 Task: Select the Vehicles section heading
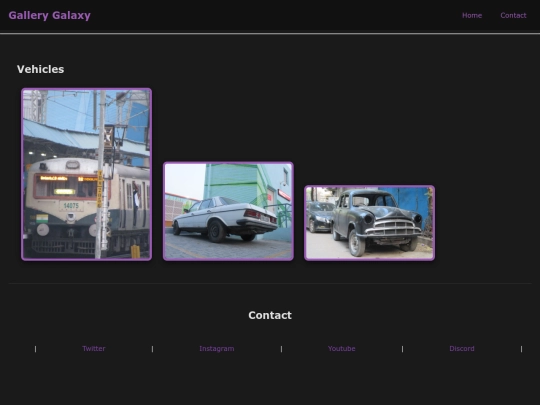41,69
